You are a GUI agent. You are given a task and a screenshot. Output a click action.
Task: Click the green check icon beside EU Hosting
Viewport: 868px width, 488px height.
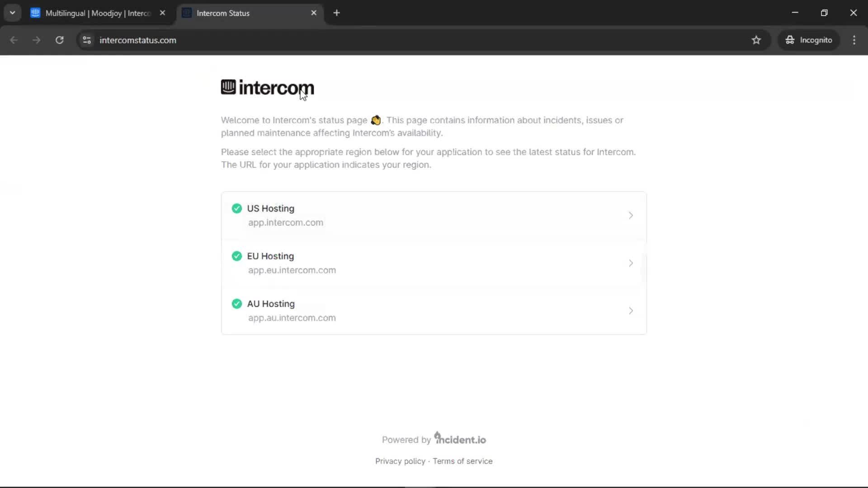pos(237,256)
